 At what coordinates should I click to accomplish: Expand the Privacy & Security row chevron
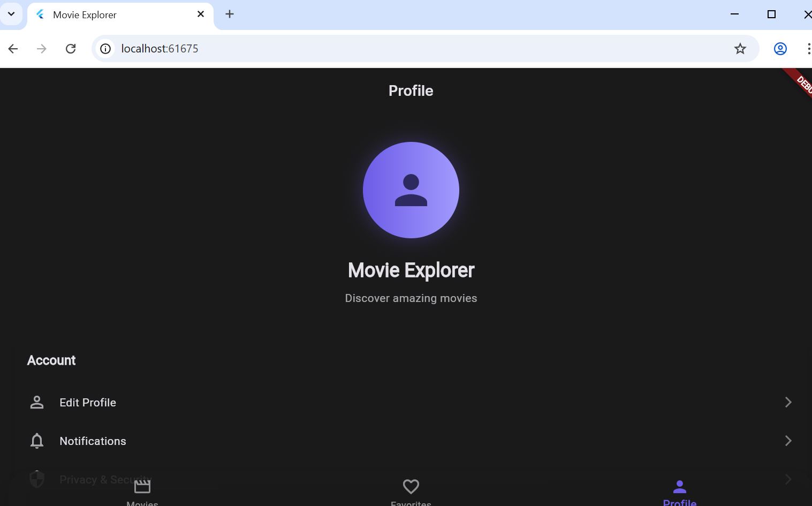[787, 479]
